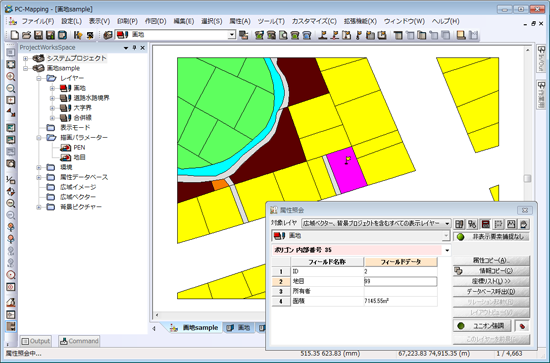
Task: Select the 環境 tree item
Action: (66, 168)
